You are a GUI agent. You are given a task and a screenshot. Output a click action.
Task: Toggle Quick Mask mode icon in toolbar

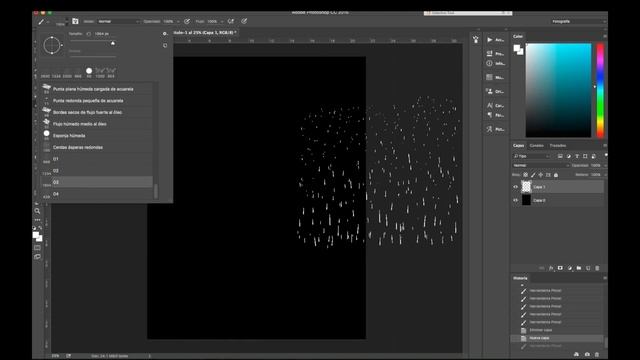tap(37, 248)
